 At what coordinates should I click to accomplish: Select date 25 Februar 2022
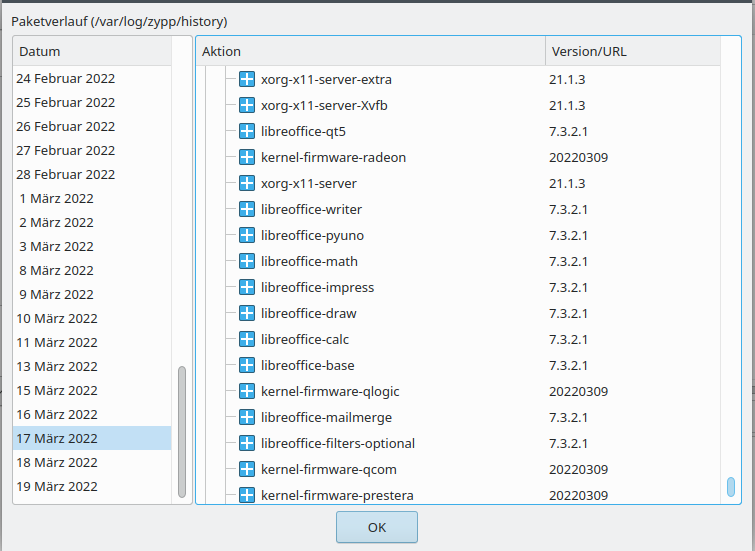click(92, 102)
